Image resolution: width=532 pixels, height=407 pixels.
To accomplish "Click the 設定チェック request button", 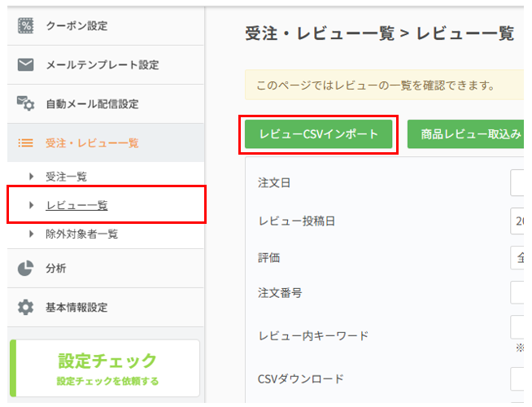I will 107,368.
